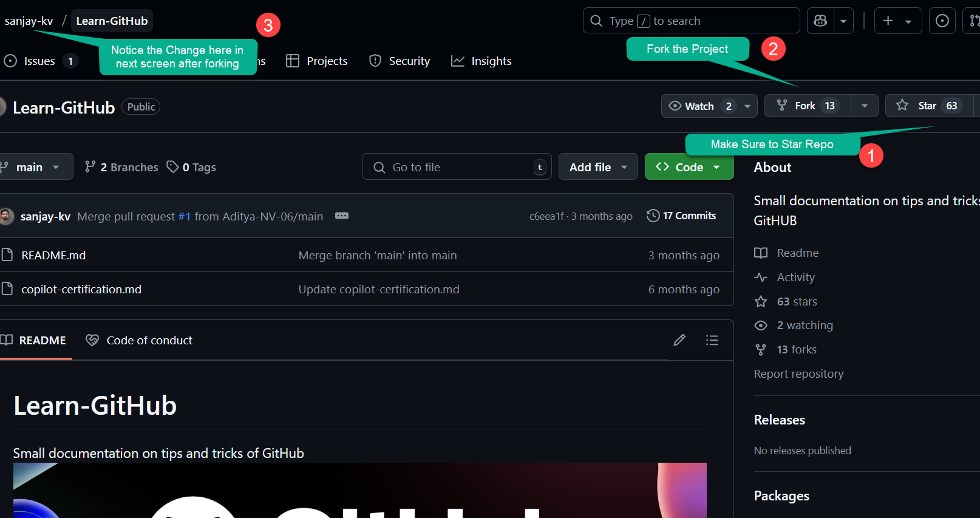This screenshot has width=980, height=518.
Task: Open the issues circle icon in header
Action: tap(942, 21)
